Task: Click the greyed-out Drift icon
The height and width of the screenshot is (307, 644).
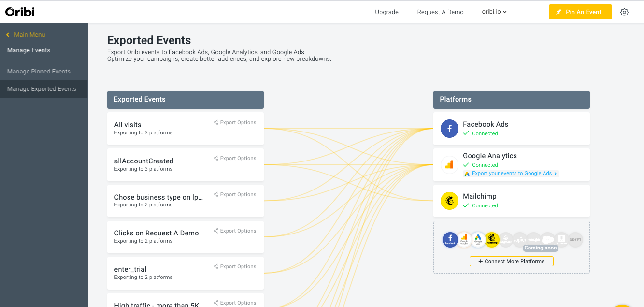Action: tap(575, 239)
